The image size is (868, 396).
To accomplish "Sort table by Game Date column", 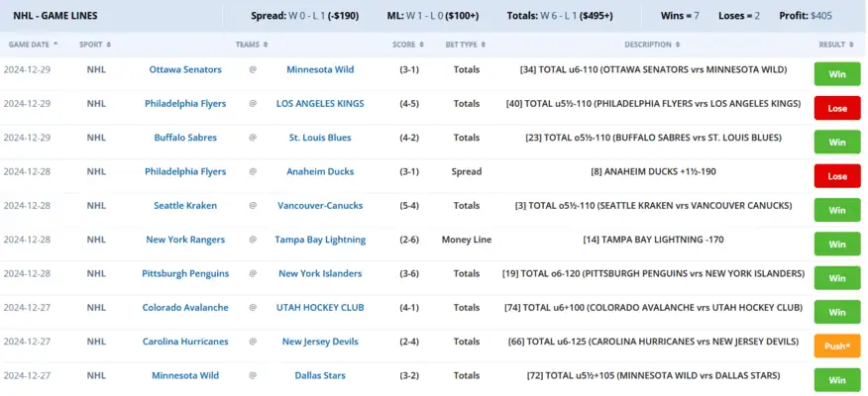I will pyautogui.click(x=34, y=45).
